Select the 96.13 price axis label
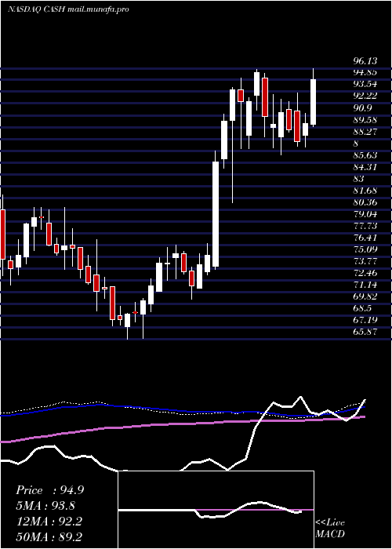This screenshot has height=549, width=392. (x=365, y=61)
